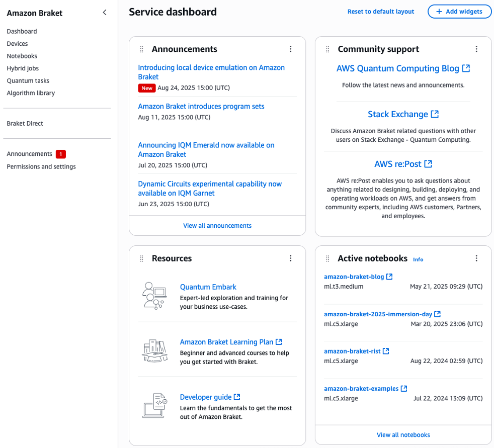This screenshot has width=494, height=448.
Task: Click Mar 20, 2025 23:06 (UTC) timestamp
Action: coord(447,324)
